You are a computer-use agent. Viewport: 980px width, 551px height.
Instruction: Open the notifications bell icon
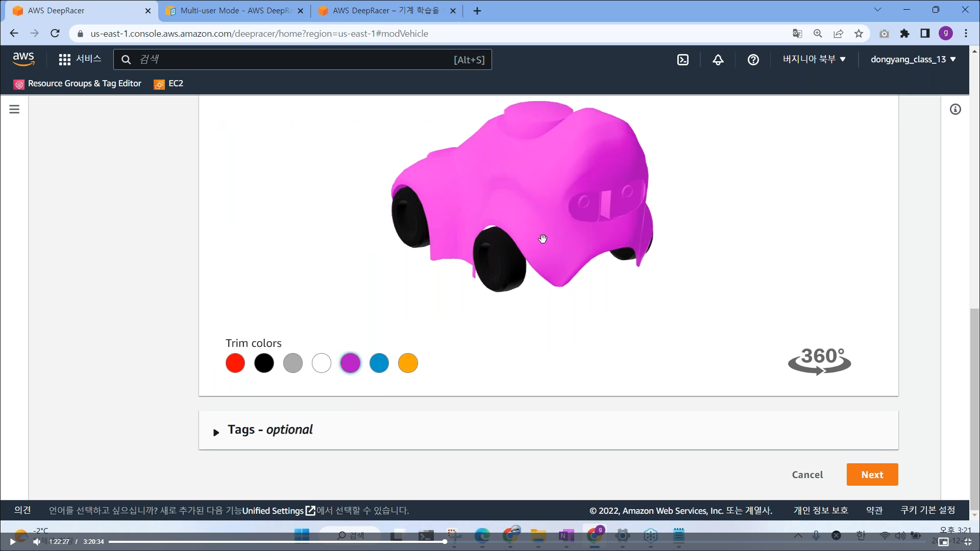pyautogui.click(x=718, y=60)
